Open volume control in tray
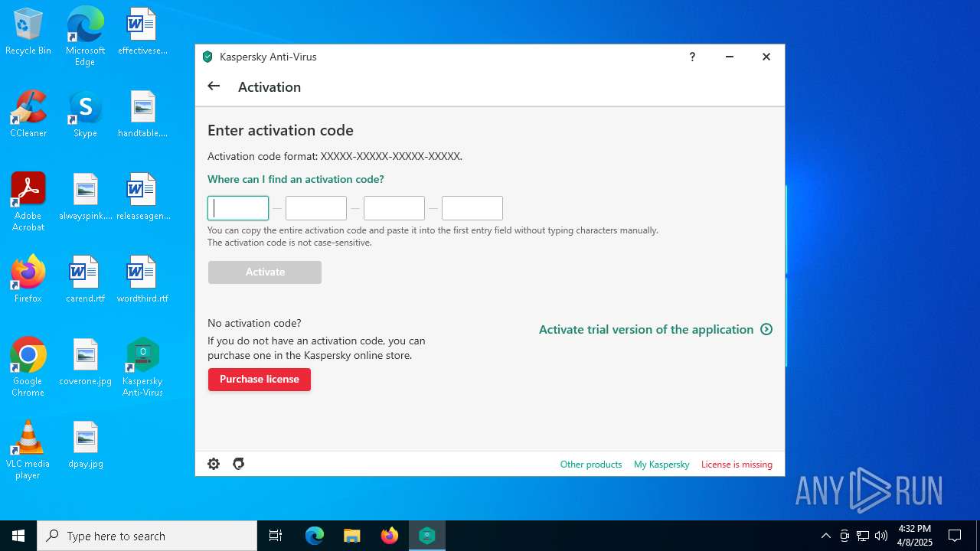Viewport: 980px width, 551px height. 881,536
